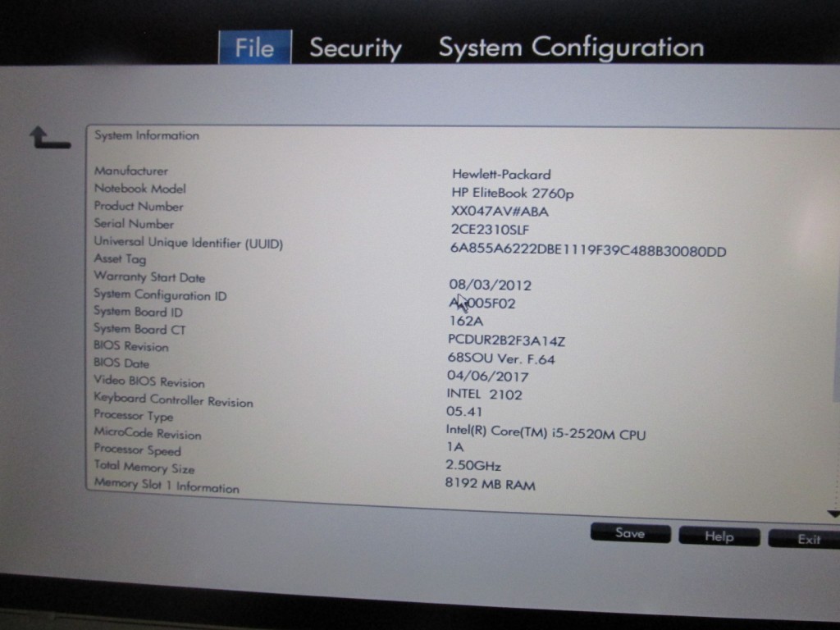
Task: Select the 68SOU Ver. F.64 value
Action: [x=501, y=358]
